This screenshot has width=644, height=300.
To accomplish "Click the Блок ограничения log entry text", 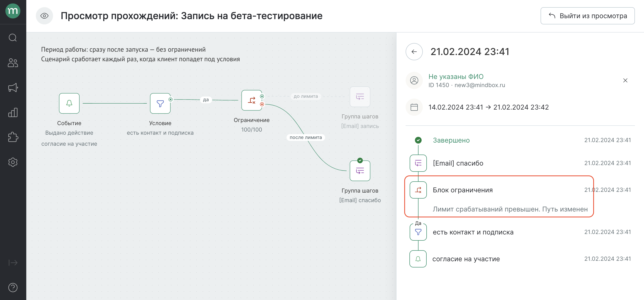I will (462, 190).
